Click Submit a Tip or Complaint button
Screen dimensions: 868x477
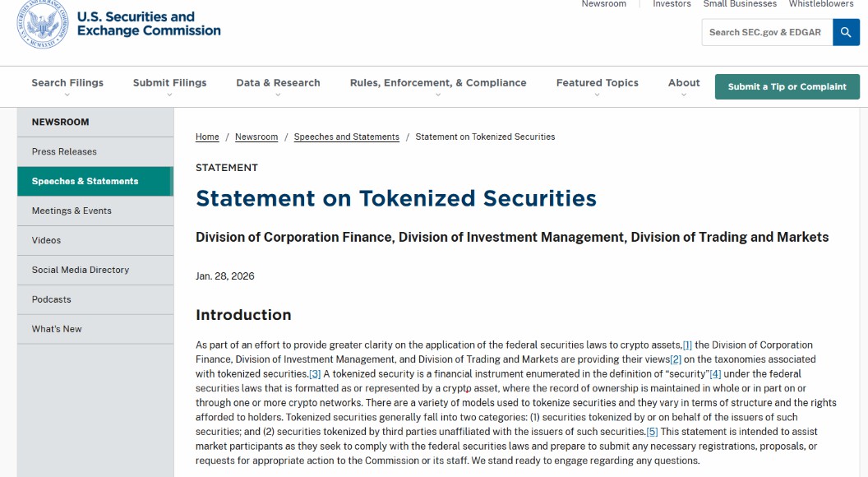click(787, 86)
